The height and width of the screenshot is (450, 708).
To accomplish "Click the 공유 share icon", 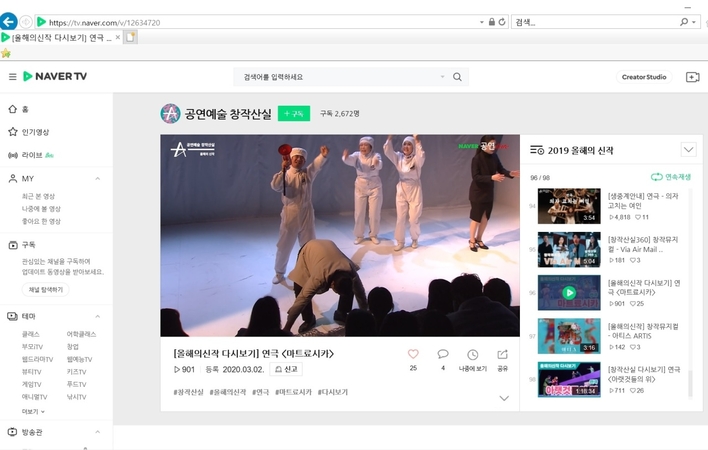I will coord(503,354).
